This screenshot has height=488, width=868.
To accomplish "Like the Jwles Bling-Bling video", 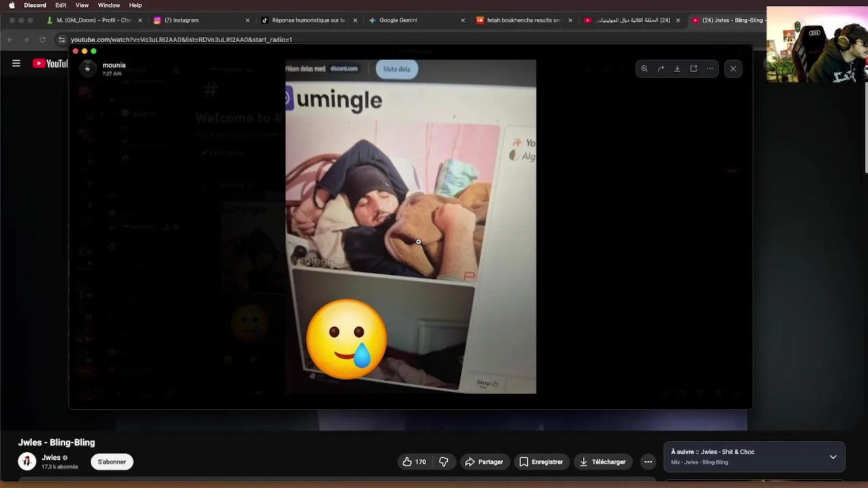I will click(x=414, y=462).
